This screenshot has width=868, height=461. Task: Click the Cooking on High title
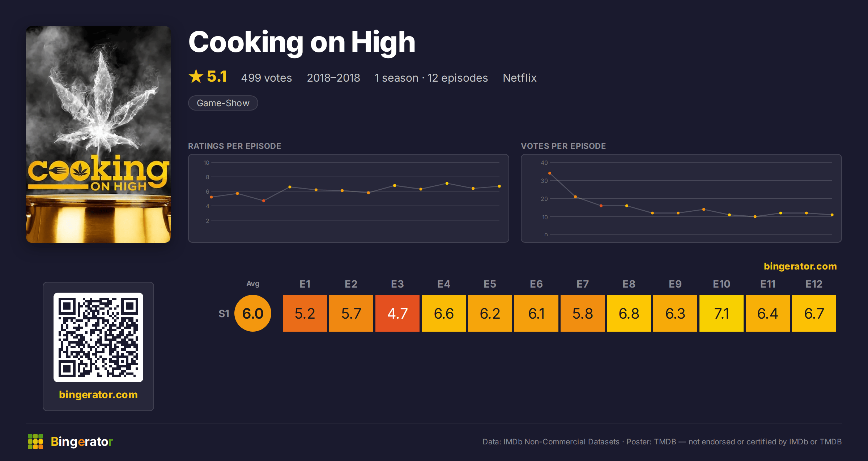[302, 42]
